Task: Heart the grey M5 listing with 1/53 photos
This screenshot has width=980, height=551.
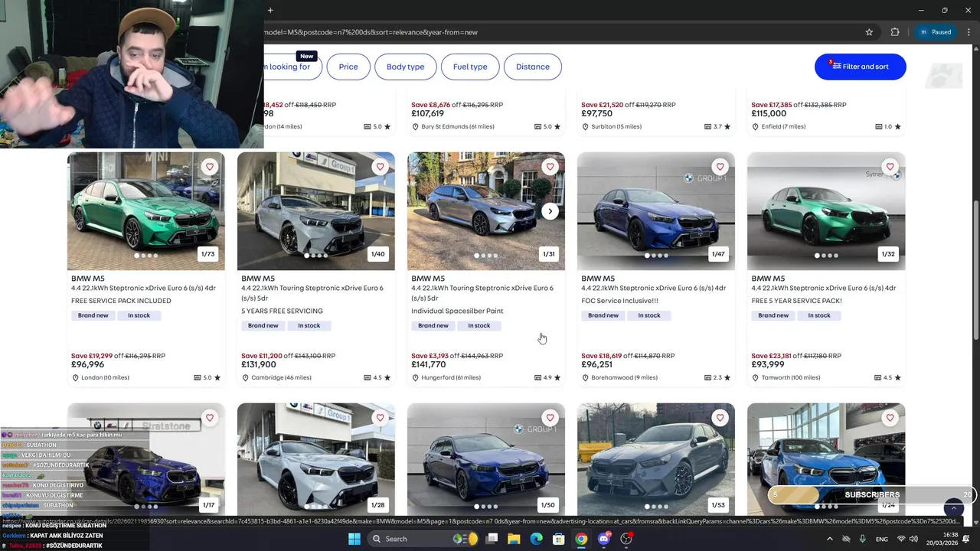Action: point(720,418)
